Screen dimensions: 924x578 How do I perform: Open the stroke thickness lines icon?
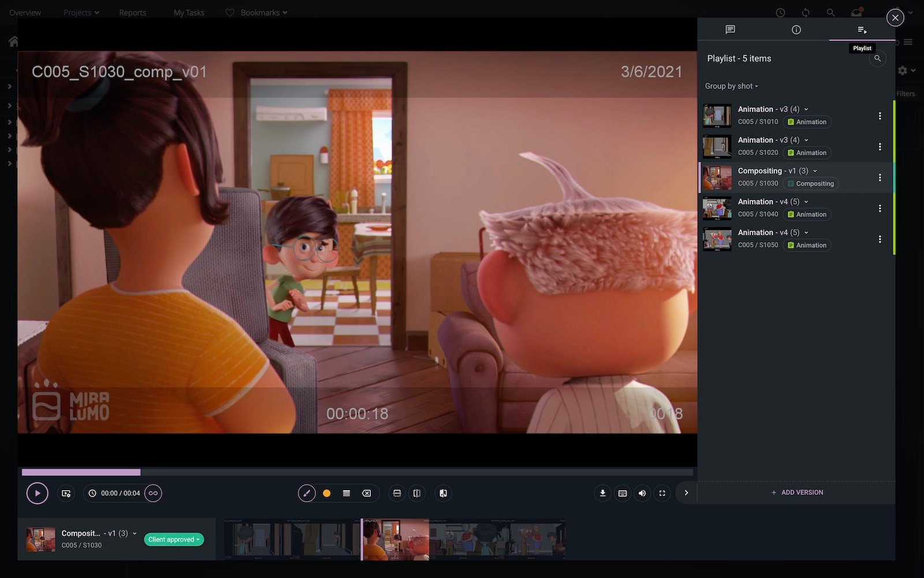[346, 493]
